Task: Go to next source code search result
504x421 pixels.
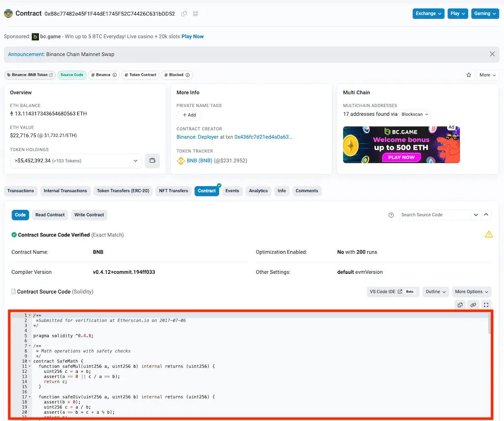Action: tap(476, 215)
